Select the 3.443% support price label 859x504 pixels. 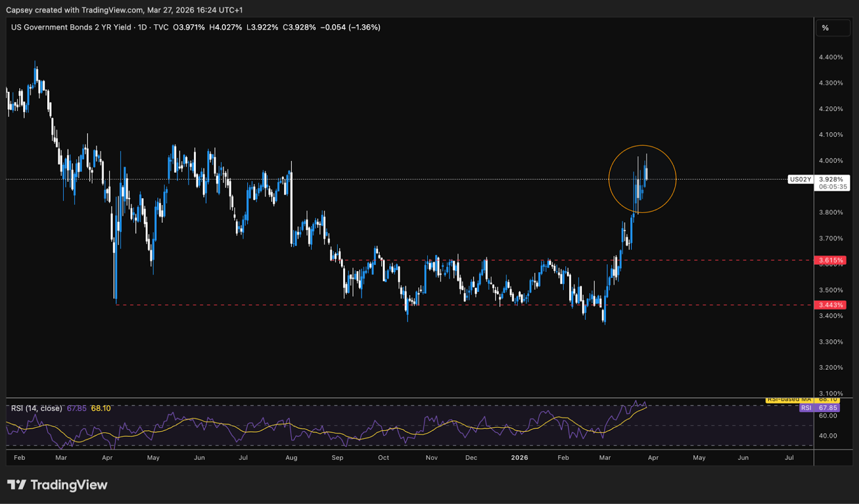coord(831,304)
